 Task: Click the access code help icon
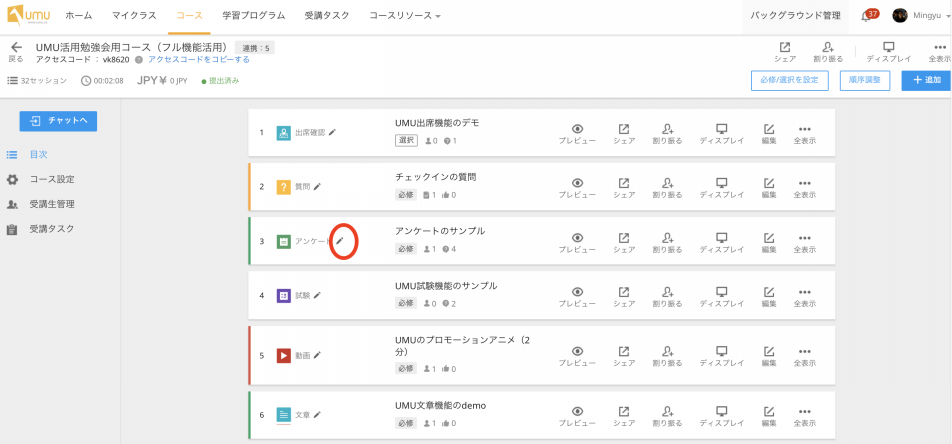138,60
